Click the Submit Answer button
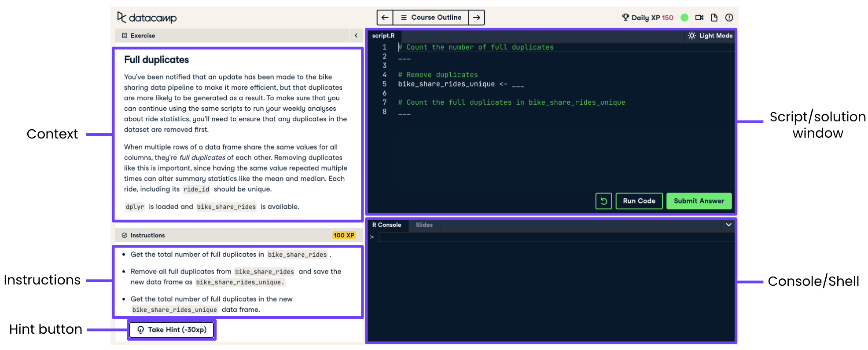 (699, 201)
